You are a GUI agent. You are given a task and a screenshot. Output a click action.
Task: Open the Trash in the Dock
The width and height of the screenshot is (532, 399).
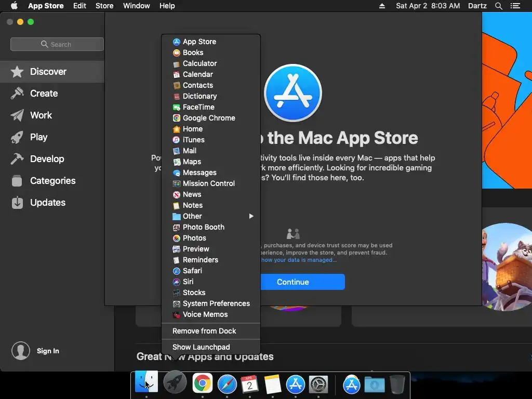click(397, 384)
